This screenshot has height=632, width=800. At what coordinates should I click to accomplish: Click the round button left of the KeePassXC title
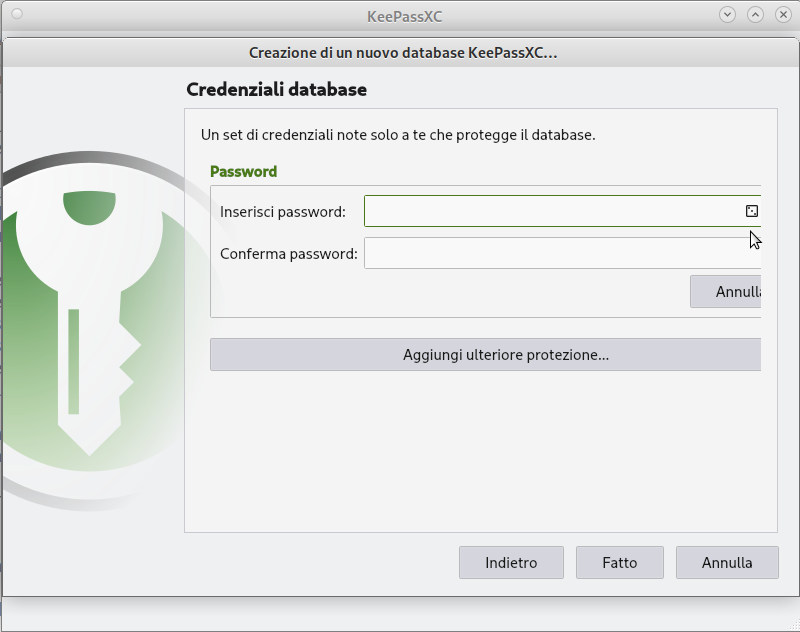pyautogui.click(x=17, y=14)
